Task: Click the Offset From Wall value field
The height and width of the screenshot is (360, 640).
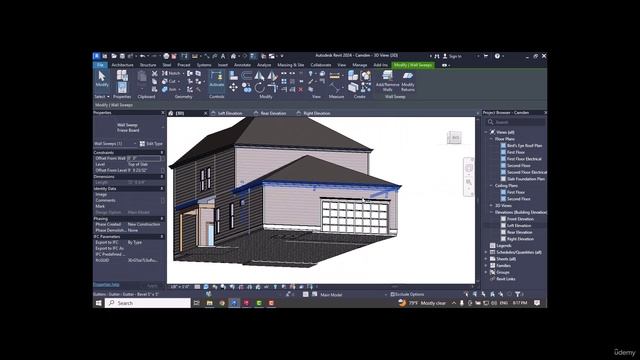Action: click(143, 158)
